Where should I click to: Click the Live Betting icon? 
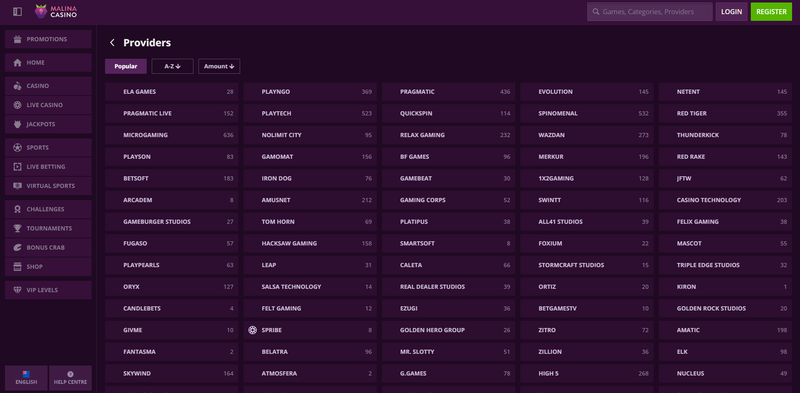pos(17,167)
